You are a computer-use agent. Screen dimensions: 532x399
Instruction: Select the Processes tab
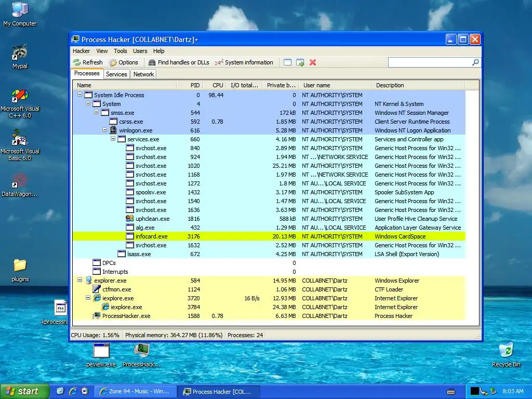point(87,74)
